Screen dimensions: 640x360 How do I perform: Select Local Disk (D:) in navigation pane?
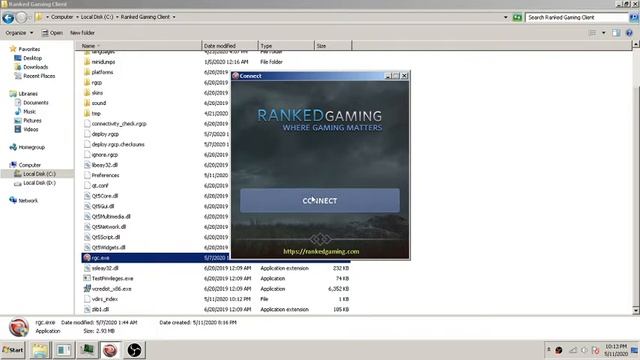39,183
